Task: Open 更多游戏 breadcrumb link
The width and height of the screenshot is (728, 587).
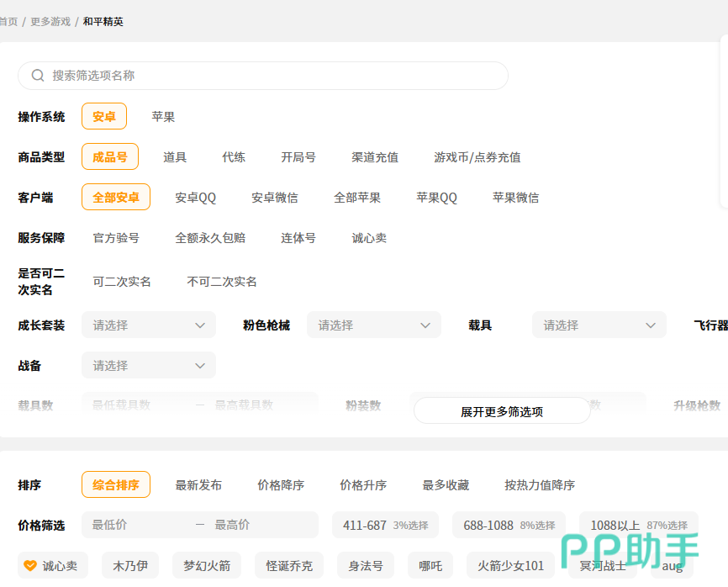Action: (x=50, y=21)
